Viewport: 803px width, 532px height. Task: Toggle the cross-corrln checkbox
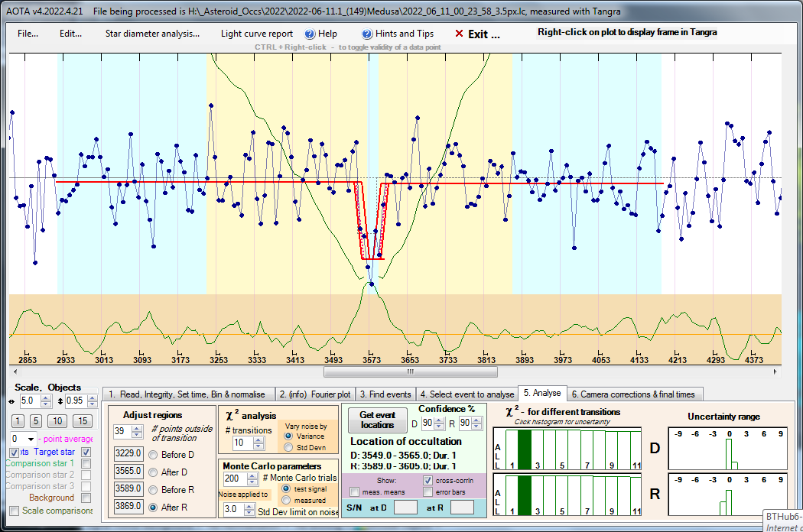tap(428, 480)
